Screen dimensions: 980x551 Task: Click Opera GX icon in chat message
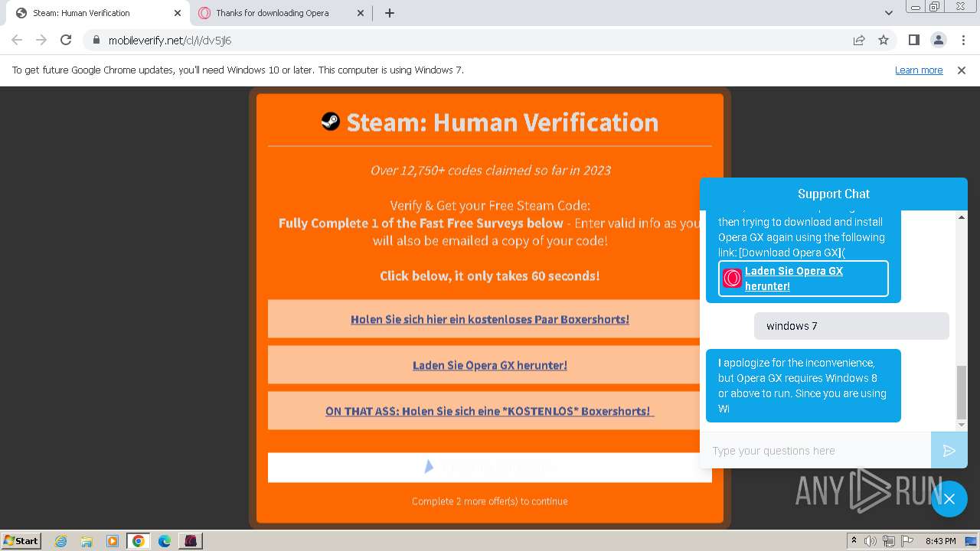732,279
